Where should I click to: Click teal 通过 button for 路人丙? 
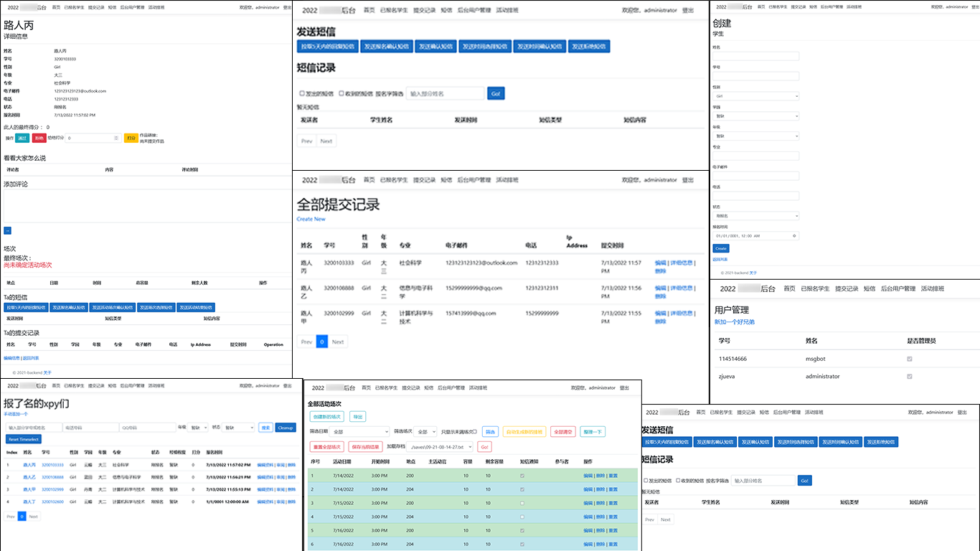coord(22,138)
